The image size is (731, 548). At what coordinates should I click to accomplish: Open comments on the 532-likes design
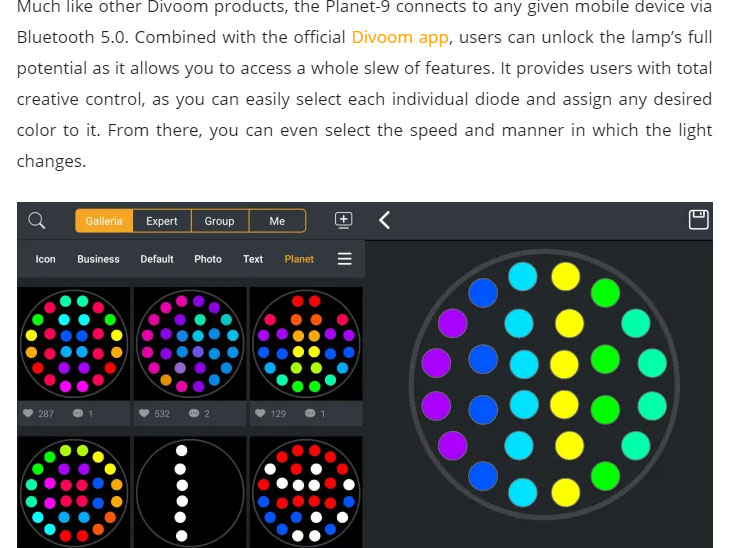click(x=193, y=413)
